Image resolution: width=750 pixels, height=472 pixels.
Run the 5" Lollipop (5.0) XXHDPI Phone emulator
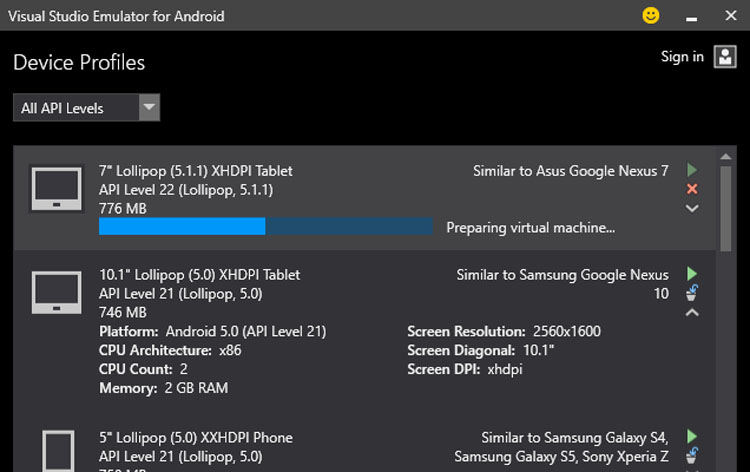(x=692, y=436)
